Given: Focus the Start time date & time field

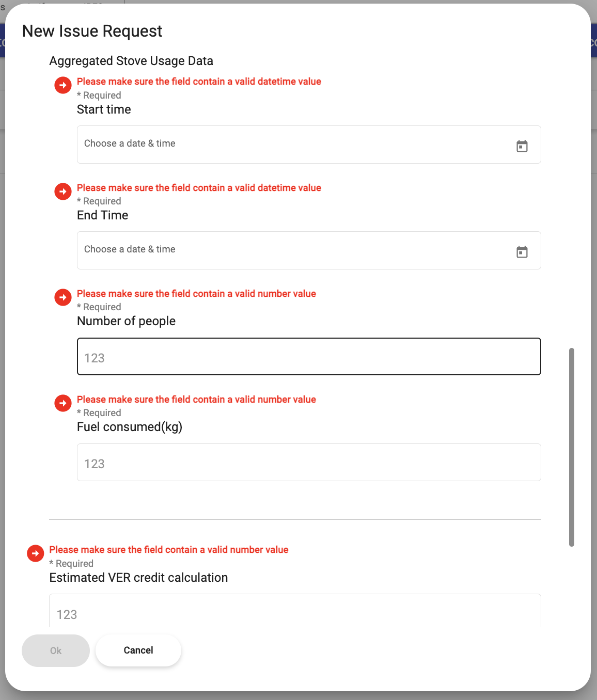Looking at the screenshot, I should pyautogui.click(x=294, y=145).
